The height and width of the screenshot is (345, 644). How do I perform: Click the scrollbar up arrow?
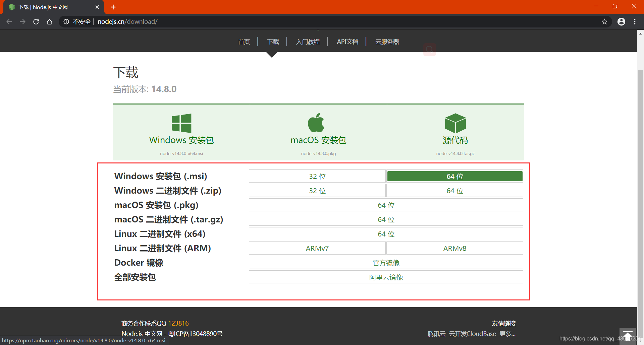(640, 33)
